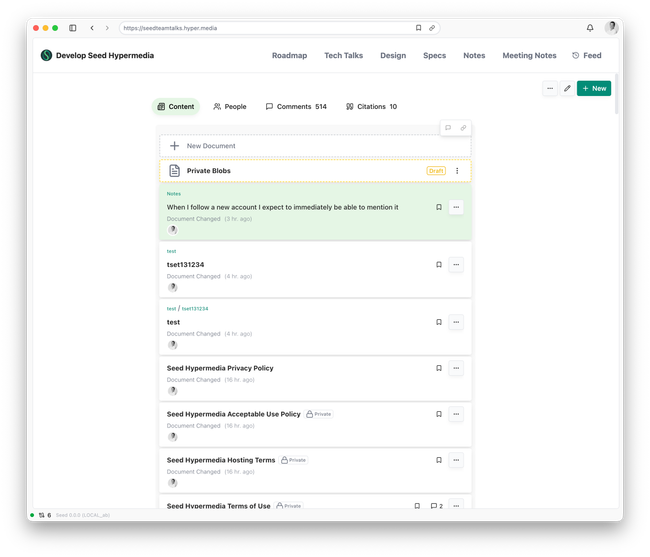Click the pencil edit icon beside New
The width and height of the screenshot is (650, 557).
coord(567,89)
